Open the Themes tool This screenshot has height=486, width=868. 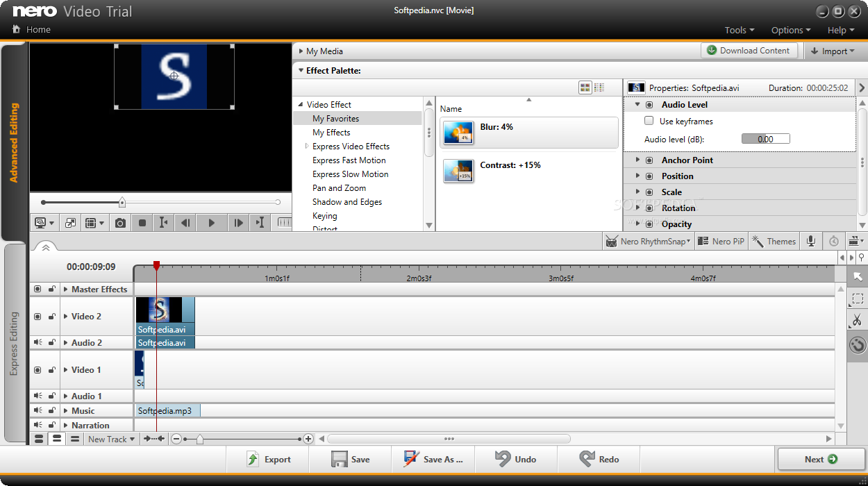[774, 241]
